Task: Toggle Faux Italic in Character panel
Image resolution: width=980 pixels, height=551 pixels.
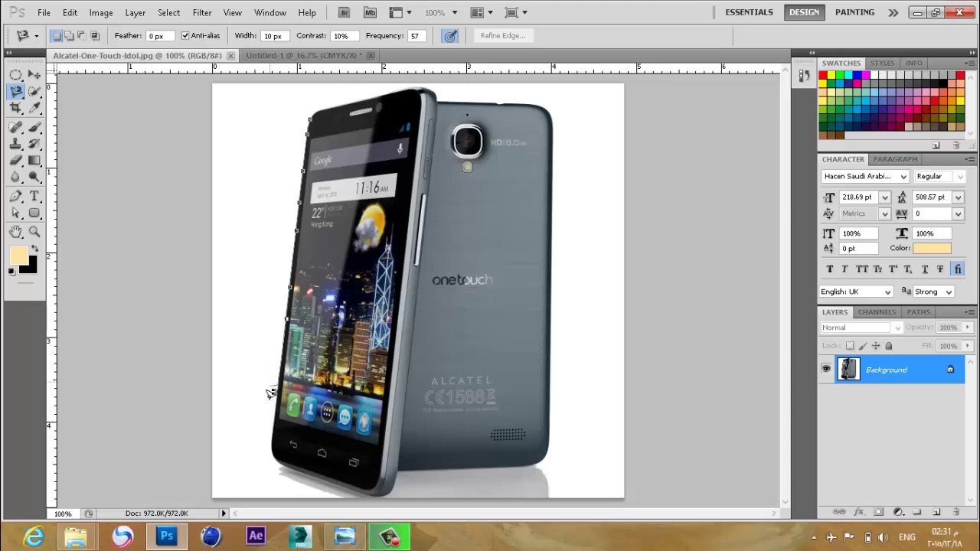Action: click(x=845, y=269)
